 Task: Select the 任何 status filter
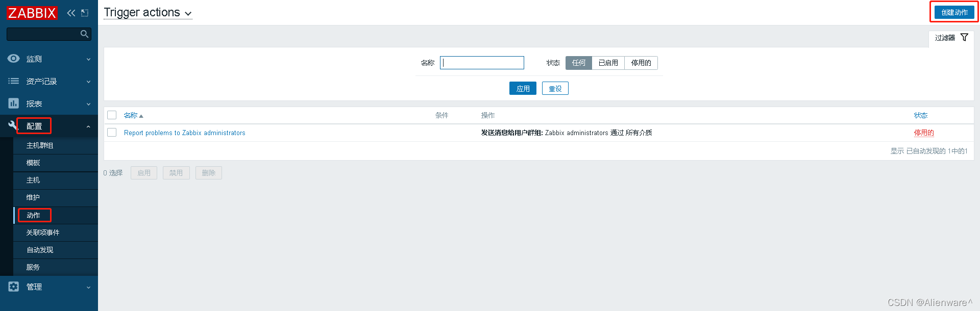tap(579, 63)
